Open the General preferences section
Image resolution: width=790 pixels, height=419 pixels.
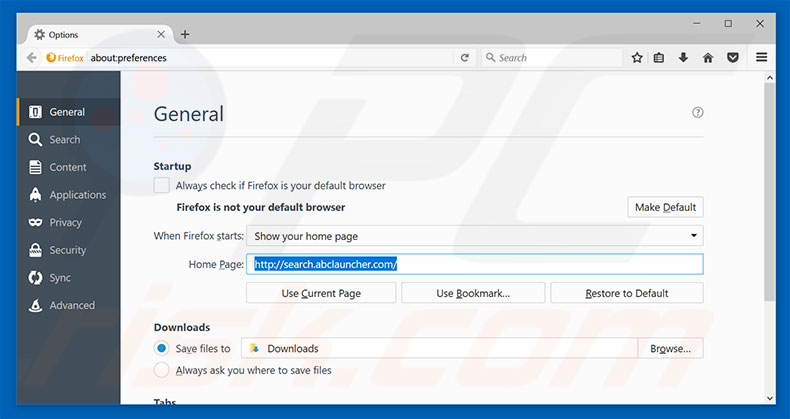(x=68, y=112)
